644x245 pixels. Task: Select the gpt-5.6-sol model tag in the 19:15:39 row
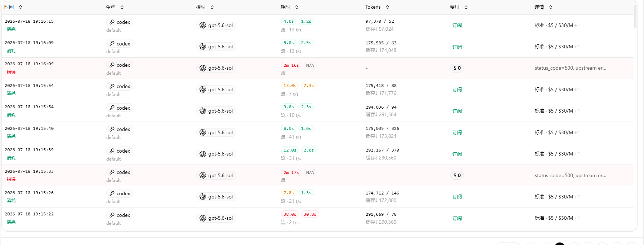[216, 154]
